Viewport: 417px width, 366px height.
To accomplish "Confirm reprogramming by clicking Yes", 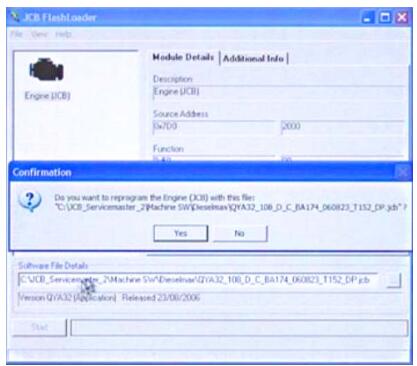I will (181, 233).
